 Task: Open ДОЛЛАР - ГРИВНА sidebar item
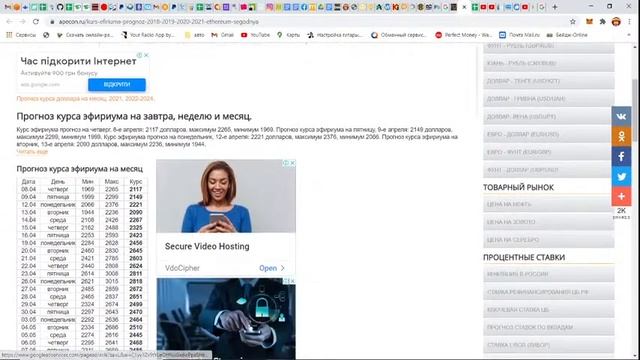pyautogui.click(x=549, y=99)
